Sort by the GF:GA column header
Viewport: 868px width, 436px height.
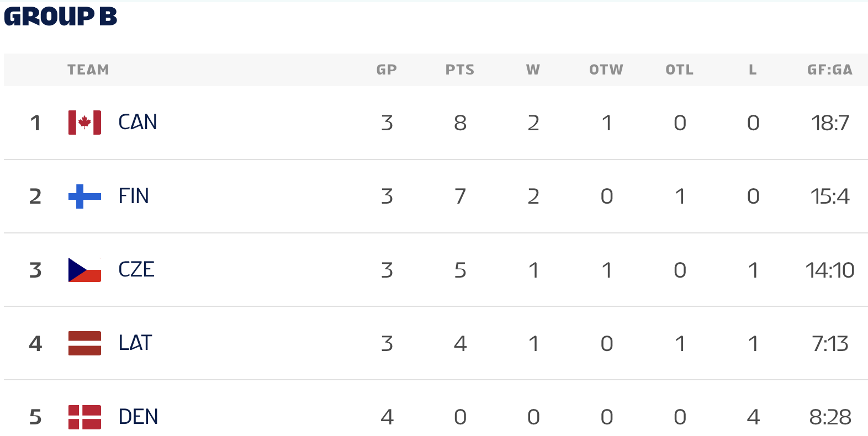(x=829, y=70)
